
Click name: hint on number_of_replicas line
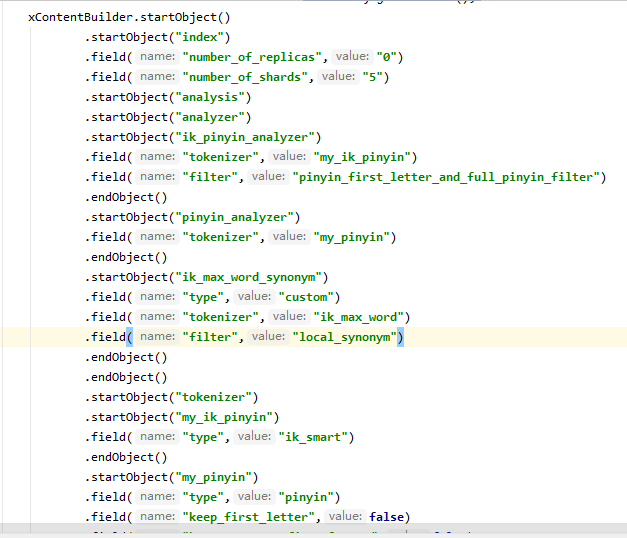[157, 56]
